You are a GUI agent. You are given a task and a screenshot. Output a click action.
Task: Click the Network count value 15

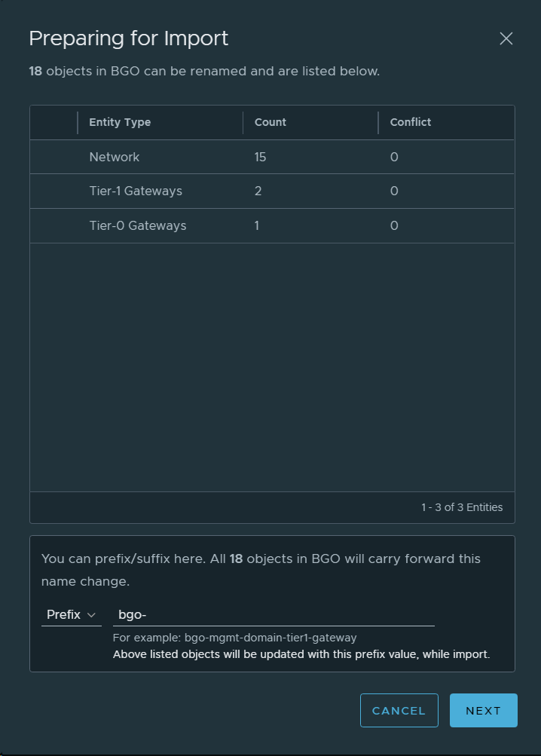click(x=261, y=157)
